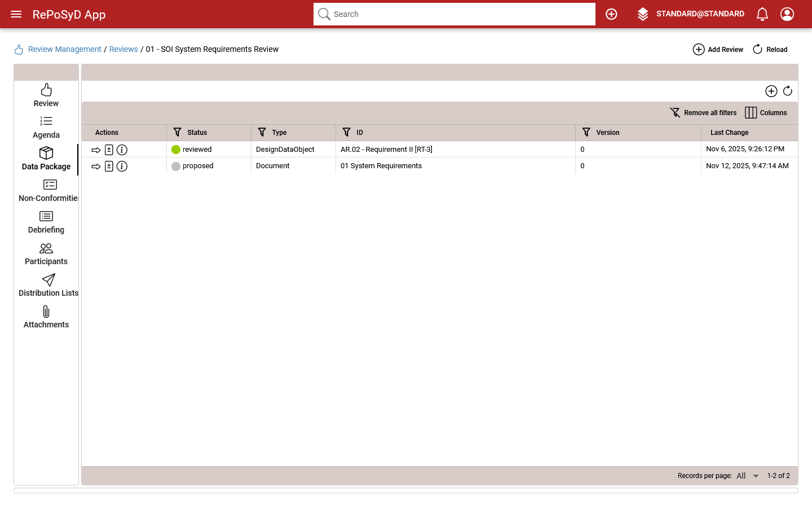Open the Records per page dropdown
Image resolution: width=812 pixels, height=508 pixels.
748,476
